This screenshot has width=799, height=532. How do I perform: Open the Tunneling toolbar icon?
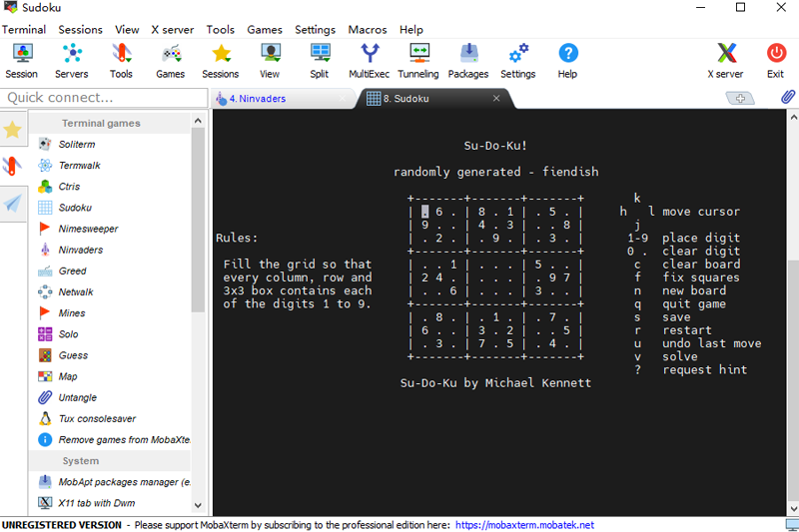click(x=418, y=61)
